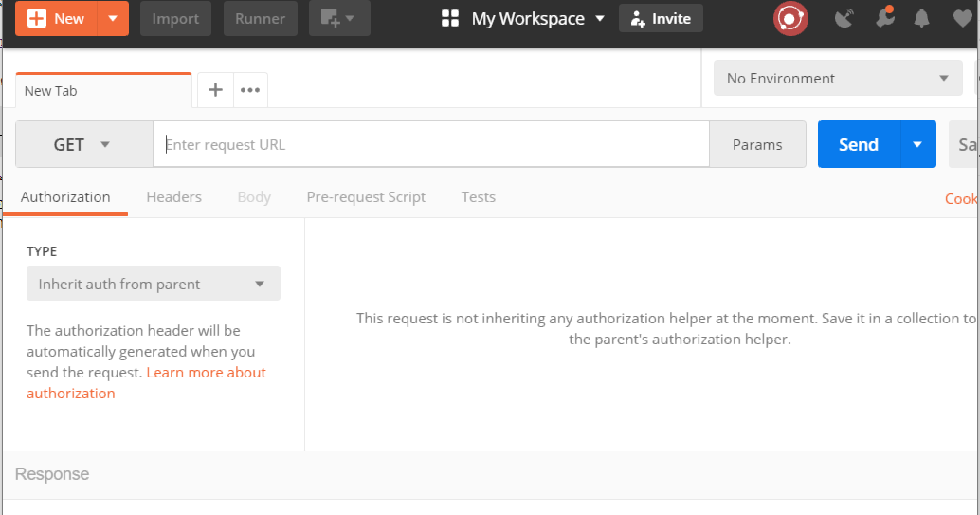
Task: Expand the New button dropdown arrow
Action: pyautogui.click(x=113, y=18)
